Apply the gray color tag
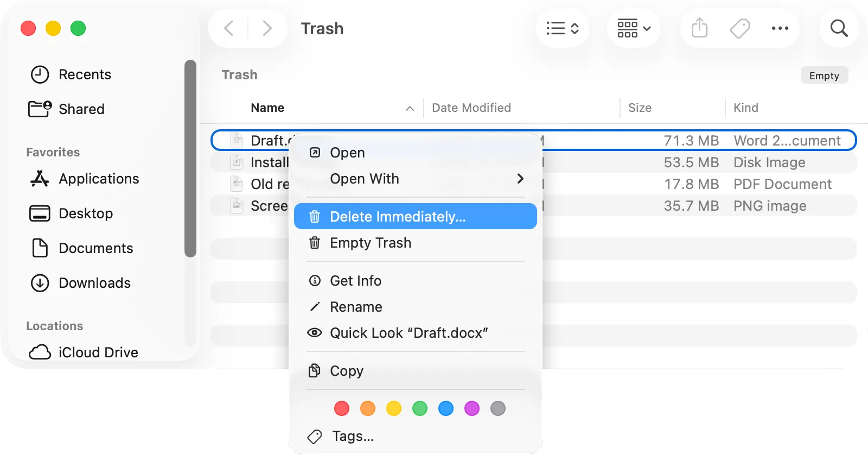The image size is (868, 454). pos(498,408)
